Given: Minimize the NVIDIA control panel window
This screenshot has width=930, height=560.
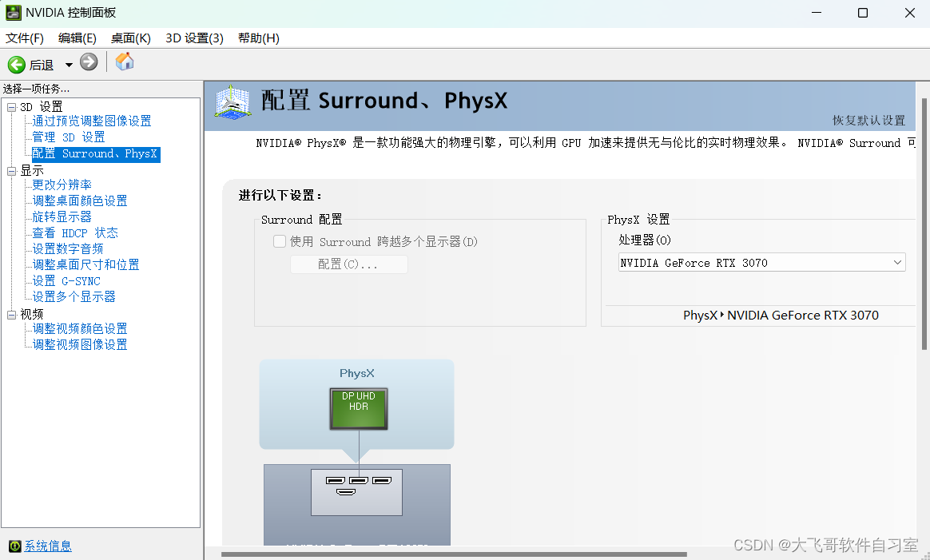Looking at the screenshot, I should pos(816,13).
